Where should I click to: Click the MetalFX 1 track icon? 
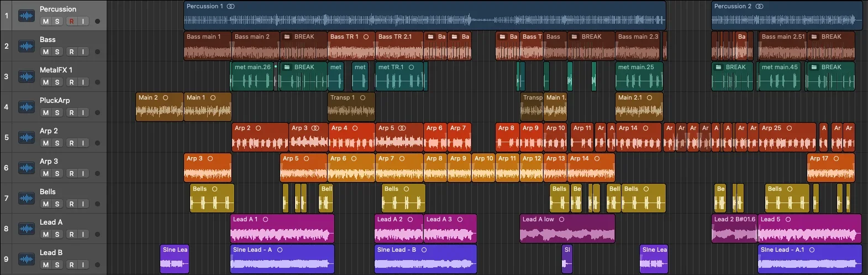[26, 76]
